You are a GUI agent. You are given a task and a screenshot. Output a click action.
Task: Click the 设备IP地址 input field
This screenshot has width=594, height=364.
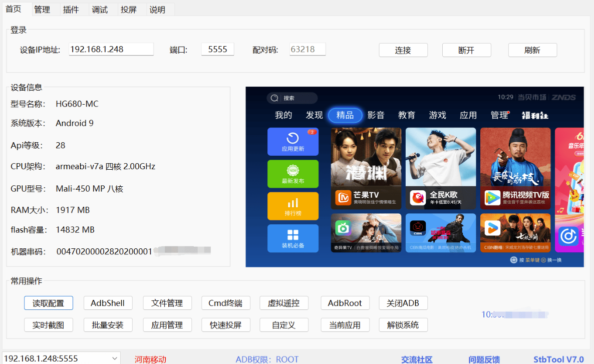coord(111,49)
